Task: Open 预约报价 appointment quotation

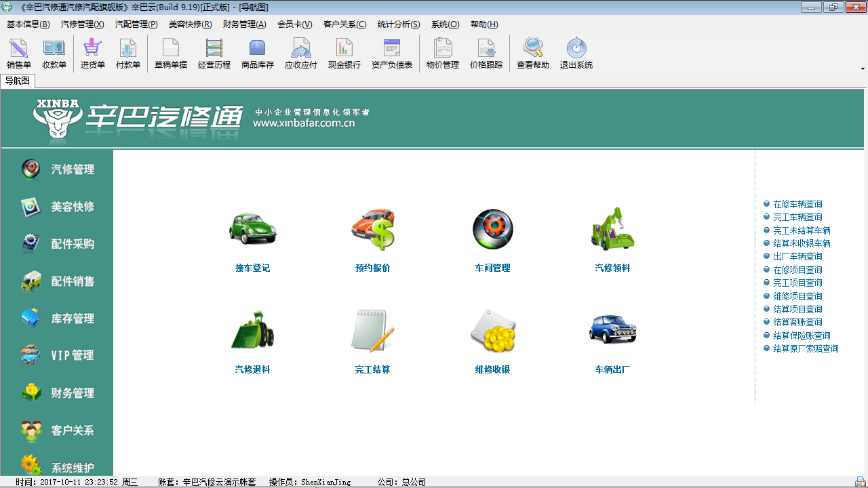Action: (373, 241)
